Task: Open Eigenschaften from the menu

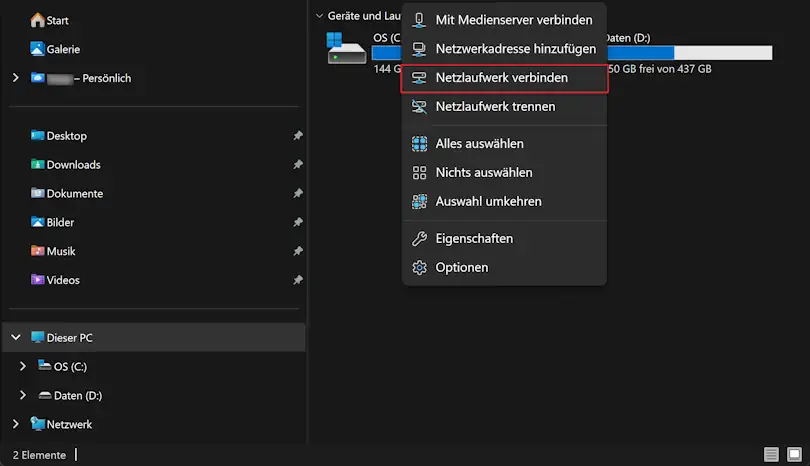Action: click(504, 239)
